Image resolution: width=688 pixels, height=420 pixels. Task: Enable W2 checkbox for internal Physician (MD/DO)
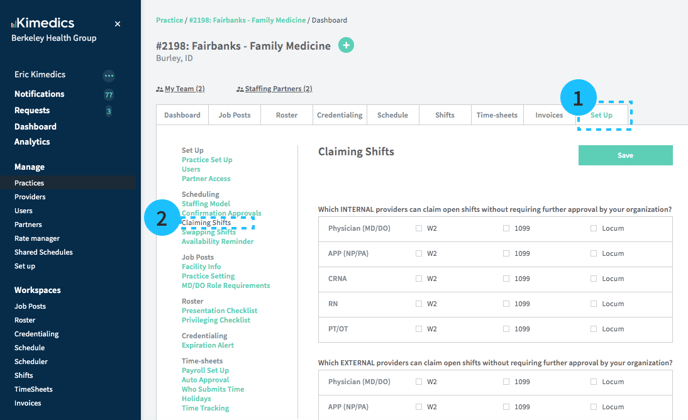419,228
